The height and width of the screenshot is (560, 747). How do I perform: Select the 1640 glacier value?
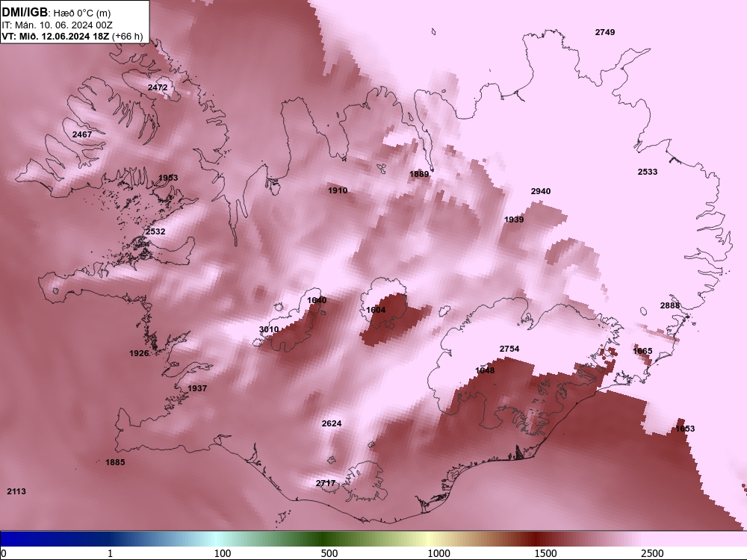pos(317,300)
